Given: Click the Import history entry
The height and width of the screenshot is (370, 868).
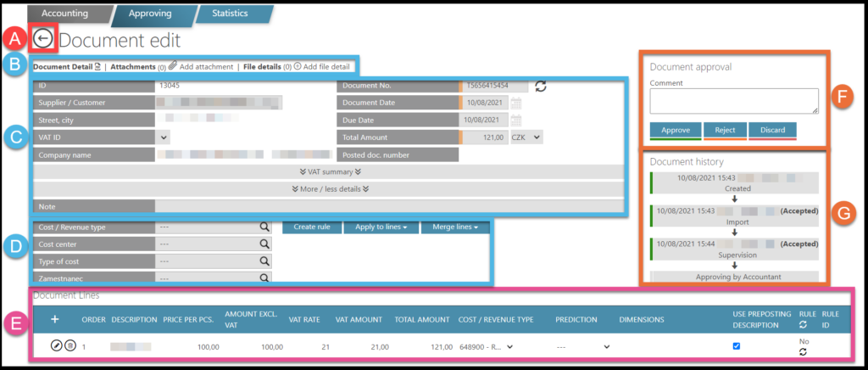Looking at the screenshot, I should pyautogui.click(x=734, y=216).
